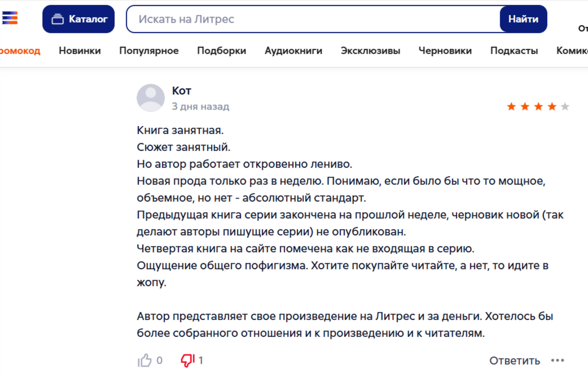
Task: Open Популярное section
Action: tap(149, 51)
